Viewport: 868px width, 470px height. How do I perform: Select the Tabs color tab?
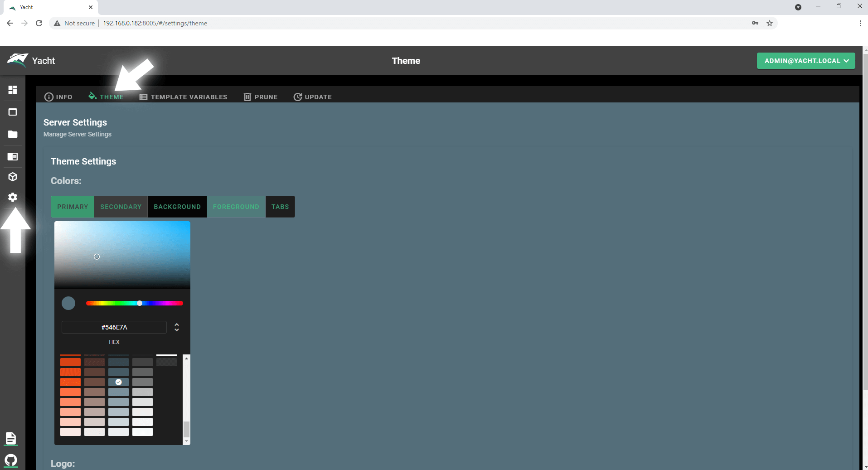[x=280, y=207]
